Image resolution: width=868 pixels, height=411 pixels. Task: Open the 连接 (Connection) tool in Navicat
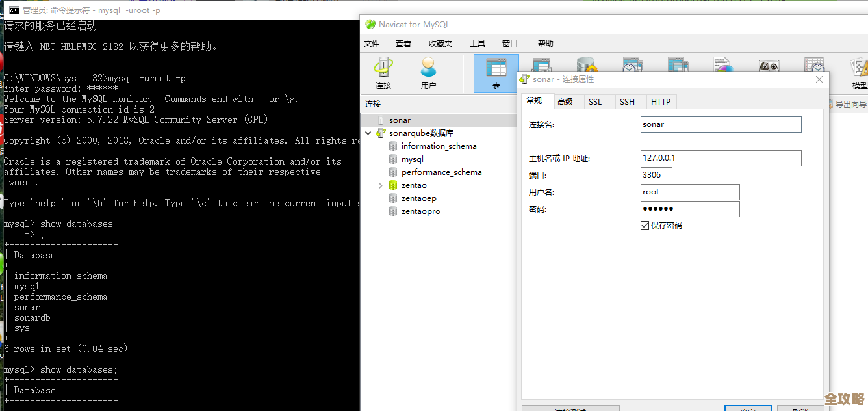click(383, 72)
